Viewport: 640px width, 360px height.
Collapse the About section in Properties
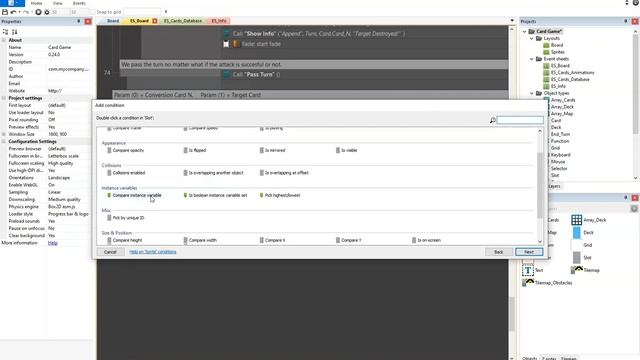point(4,40)
